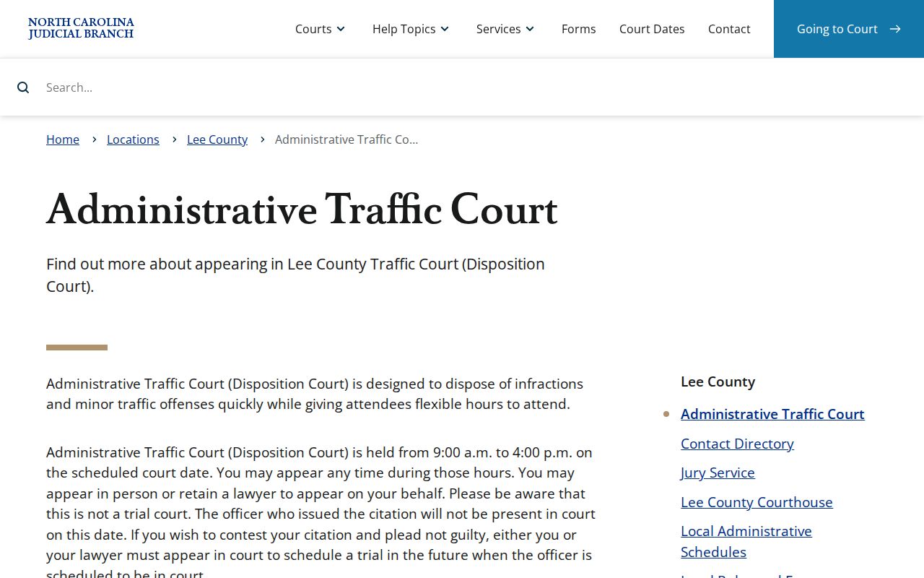Open the North Carolina Judicial Branch logo
924x578 pixels.
[x=81, y=29]
